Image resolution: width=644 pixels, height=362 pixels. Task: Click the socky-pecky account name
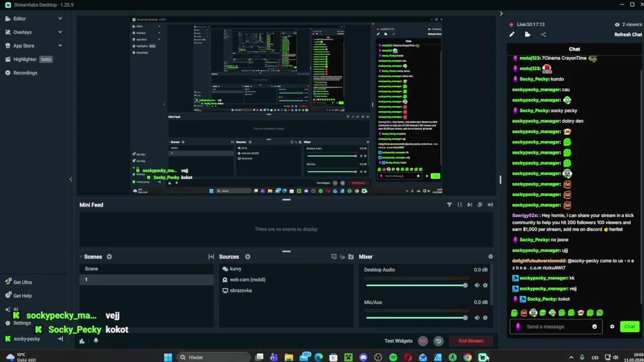point(27,339)
